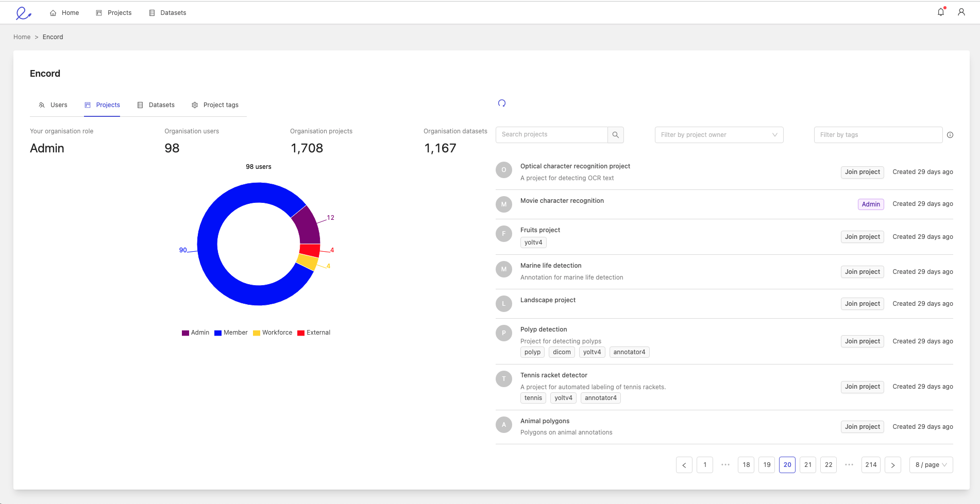The width and height of the screenshot is (980, 504).
Task: Open Projects in top navigation
Action: tap(114, 13)
